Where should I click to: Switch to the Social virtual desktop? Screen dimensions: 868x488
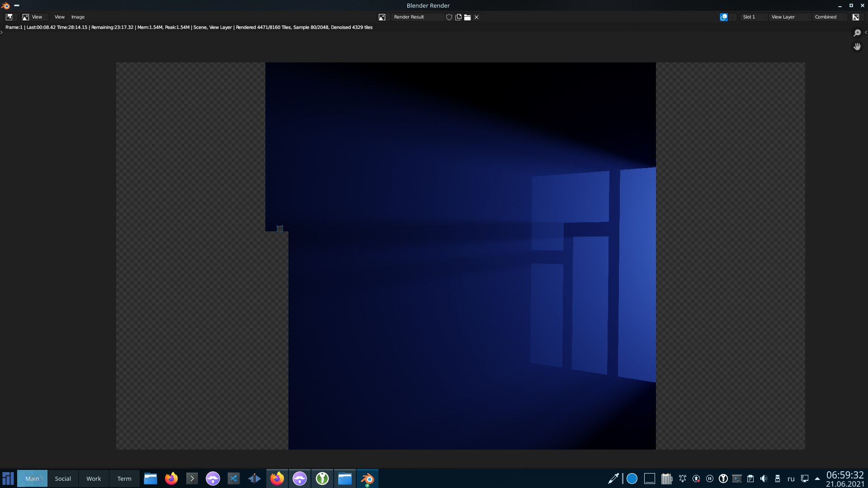63,479
